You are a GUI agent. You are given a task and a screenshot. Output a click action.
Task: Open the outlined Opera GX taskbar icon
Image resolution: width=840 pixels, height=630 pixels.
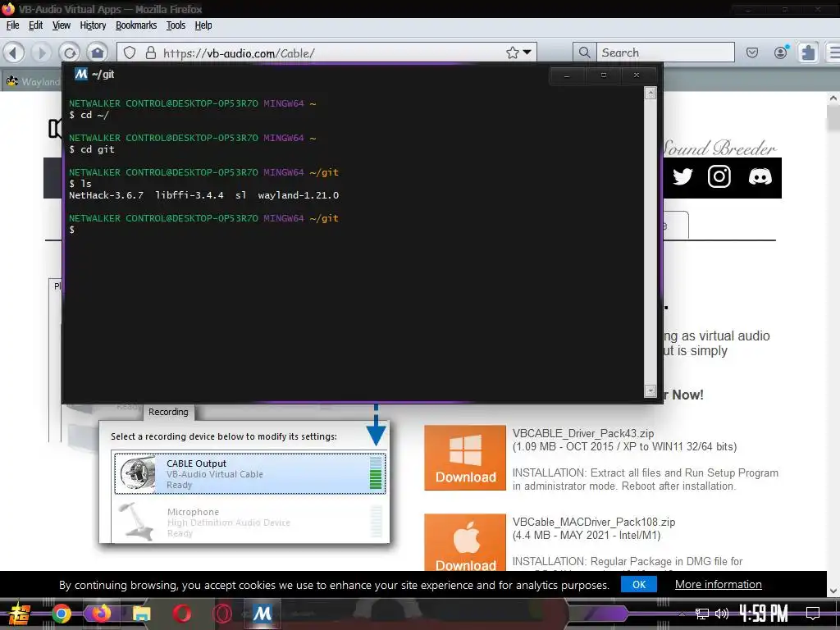[221, 614]
